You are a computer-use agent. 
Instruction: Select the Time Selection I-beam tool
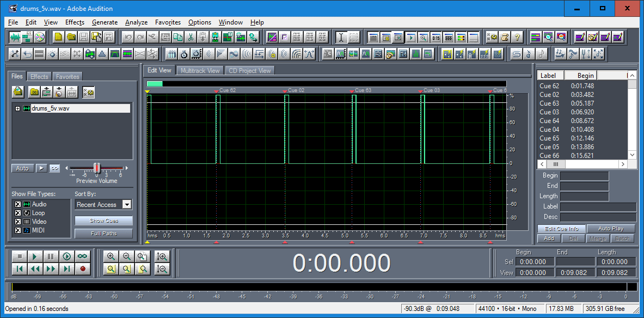pos(341,38)
